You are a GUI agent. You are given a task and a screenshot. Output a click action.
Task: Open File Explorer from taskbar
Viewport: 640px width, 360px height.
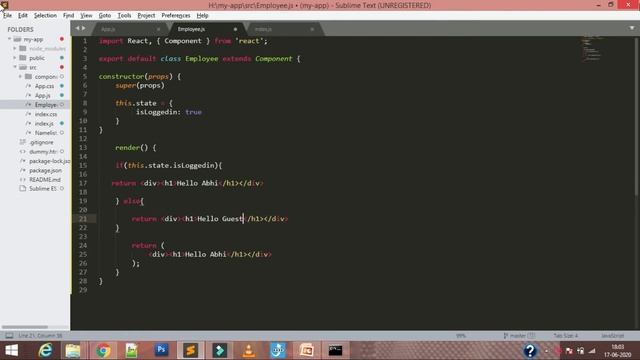pos(73,351)
